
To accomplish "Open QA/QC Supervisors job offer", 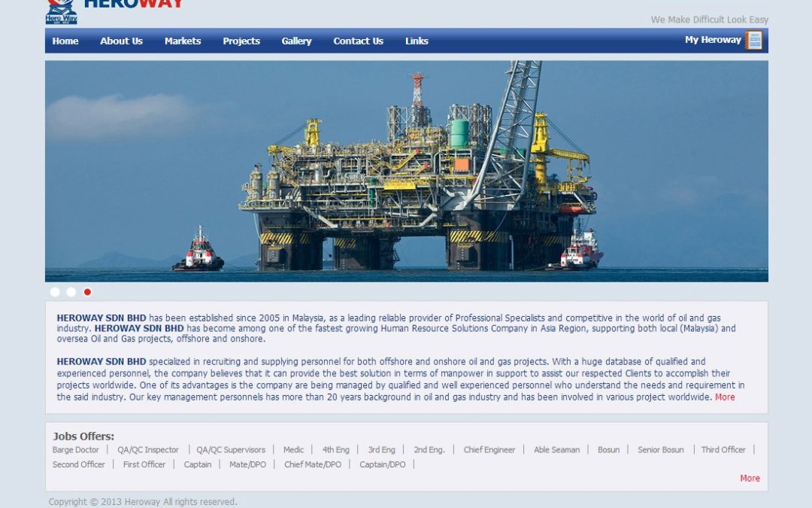I will [x=231, y=450].
